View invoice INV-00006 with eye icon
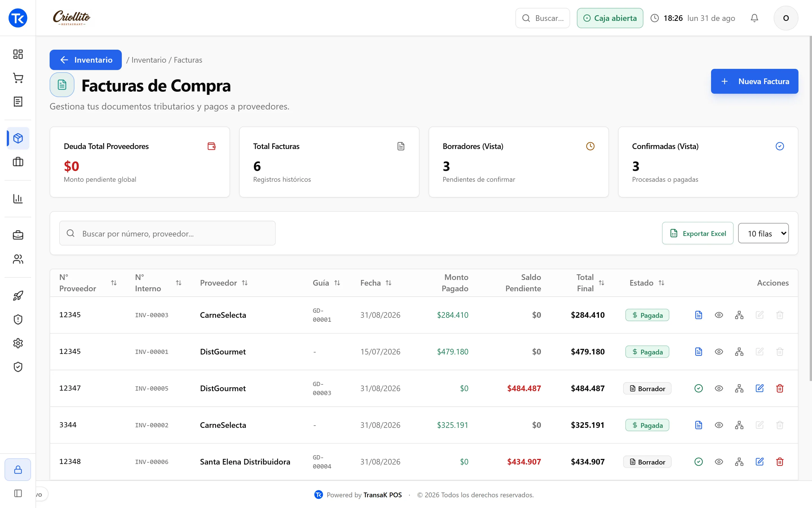Viewport: 812px width, 508px height. (719, 462)
